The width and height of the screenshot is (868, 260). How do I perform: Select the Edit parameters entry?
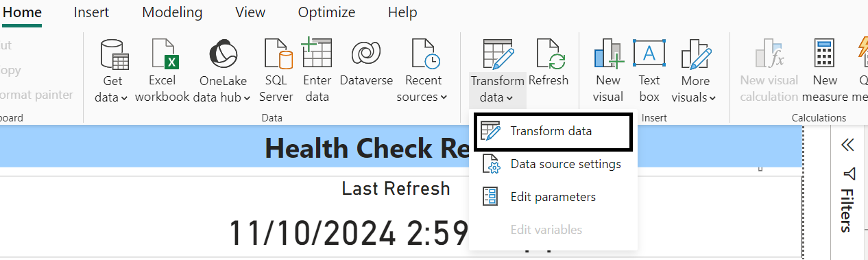click(553, 197)
